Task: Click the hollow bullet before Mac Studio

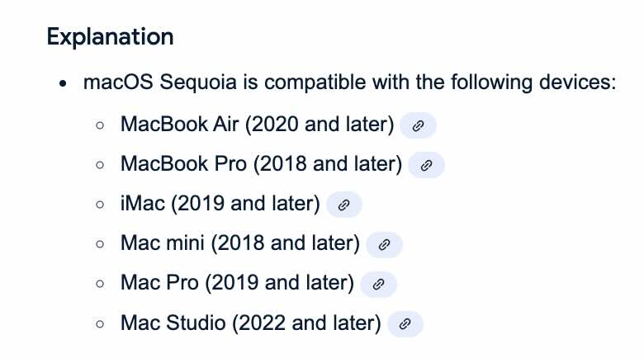Action: point(100,324)
